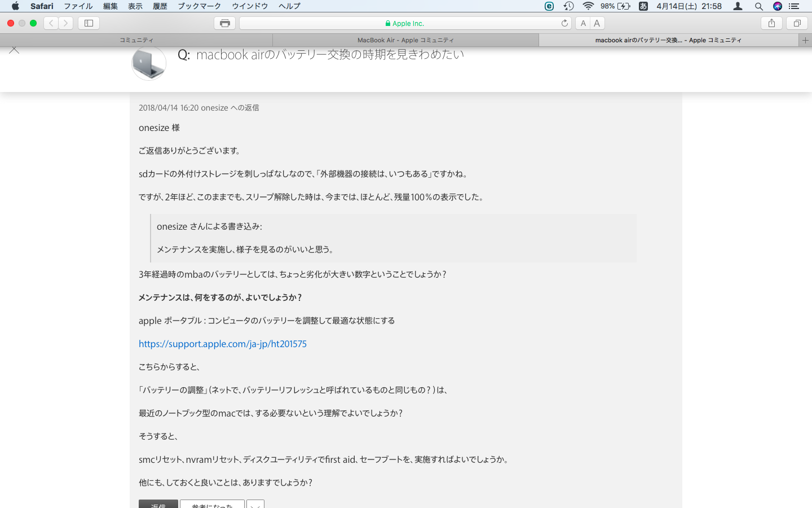
Task: Click the bold line メンテナンスは、何をするのが
Action: (220, 297)
